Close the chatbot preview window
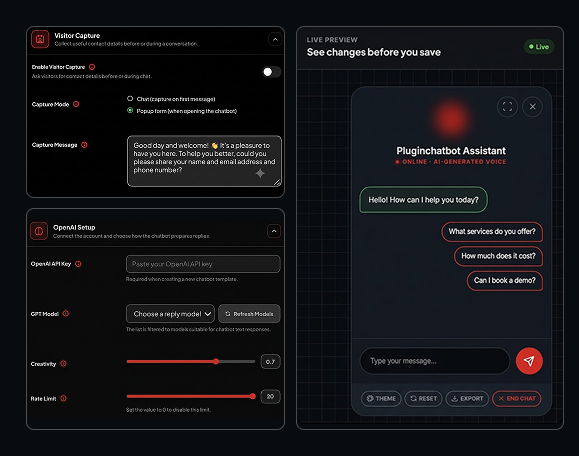579x456 pixels. 532,107
